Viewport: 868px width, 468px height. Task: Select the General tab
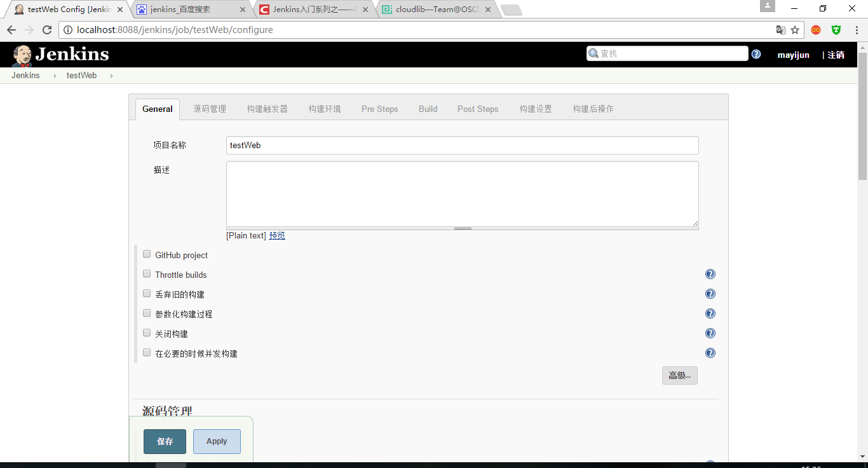(158, 109)
